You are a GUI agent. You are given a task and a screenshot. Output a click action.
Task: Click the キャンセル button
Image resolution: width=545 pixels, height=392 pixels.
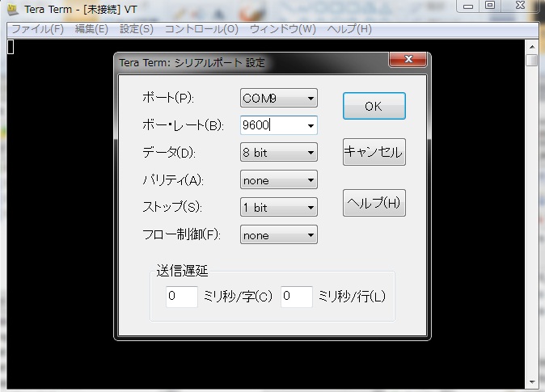point(374,152)
